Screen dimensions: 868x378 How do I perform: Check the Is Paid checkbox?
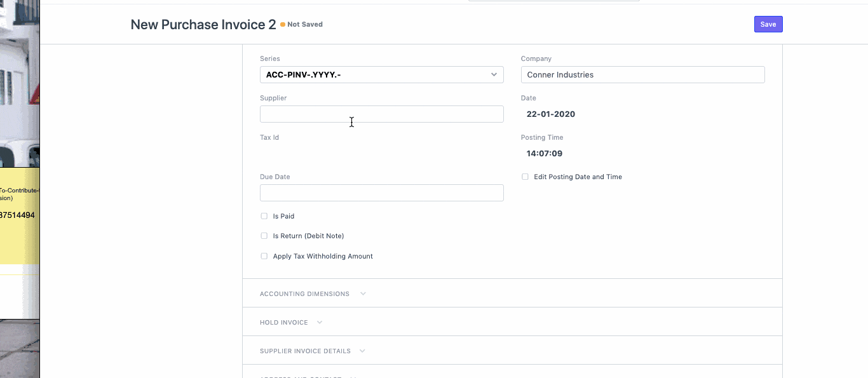pos(264,216)
